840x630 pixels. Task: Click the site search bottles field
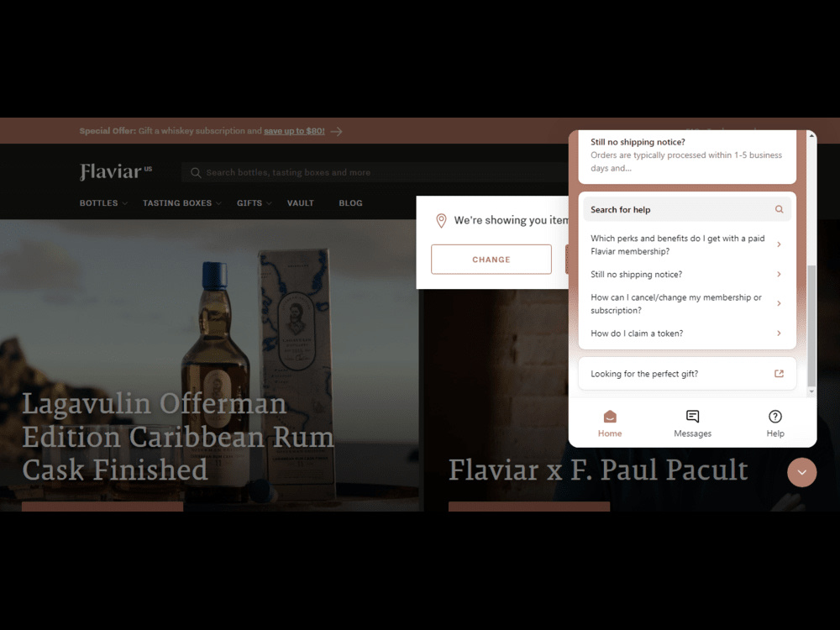[375, 172]
